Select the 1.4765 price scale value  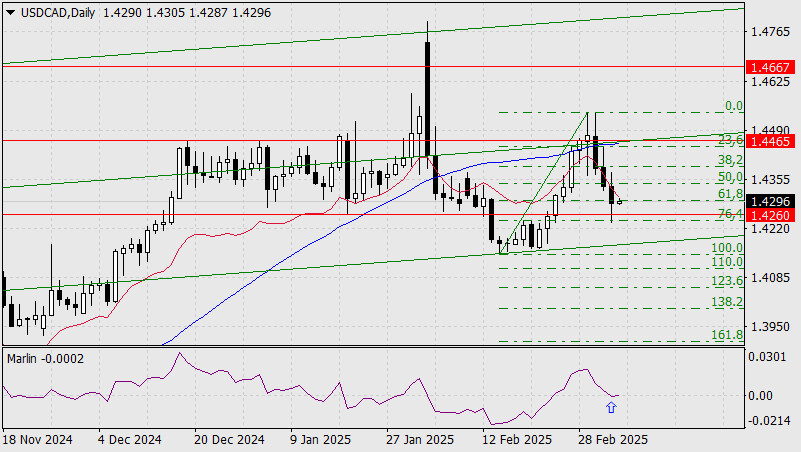(x=770, y=32)
